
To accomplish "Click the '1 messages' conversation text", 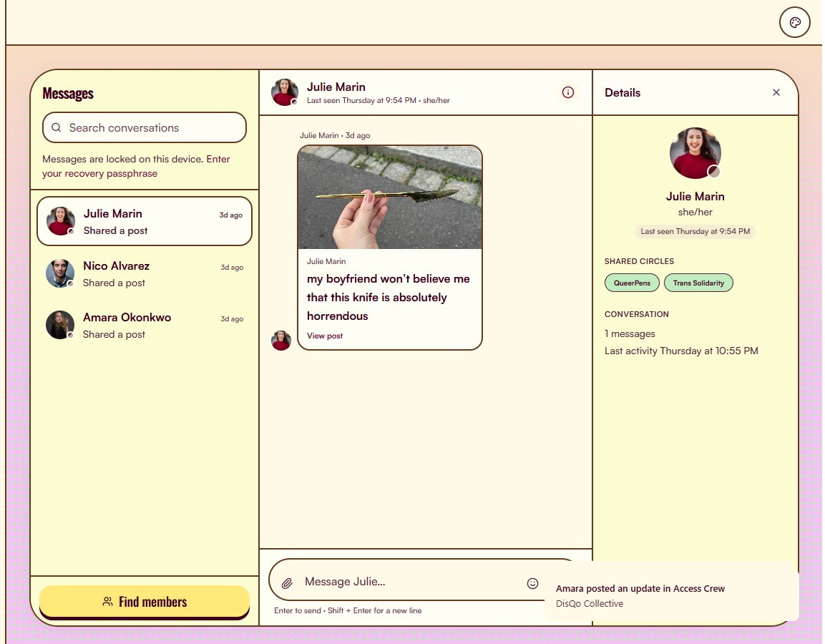I will coord(630,333).
